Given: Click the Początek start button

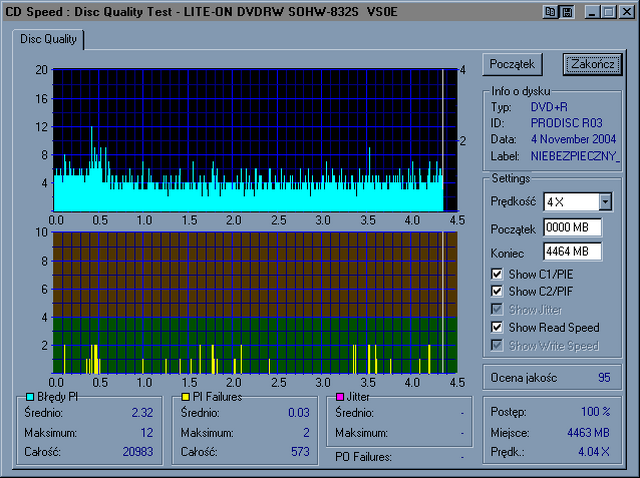Looking at the screenshot, I should pos(512,64).
